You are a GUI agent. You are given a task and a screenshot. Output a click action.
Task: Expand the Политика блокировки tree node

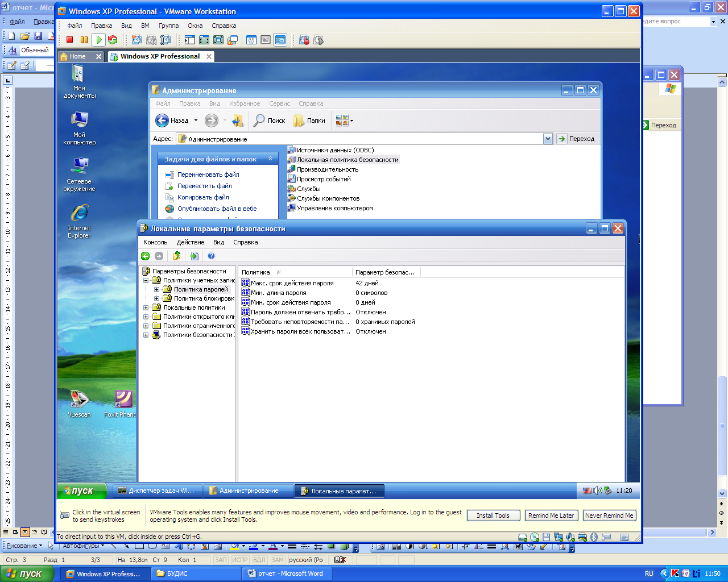point(157,298)
